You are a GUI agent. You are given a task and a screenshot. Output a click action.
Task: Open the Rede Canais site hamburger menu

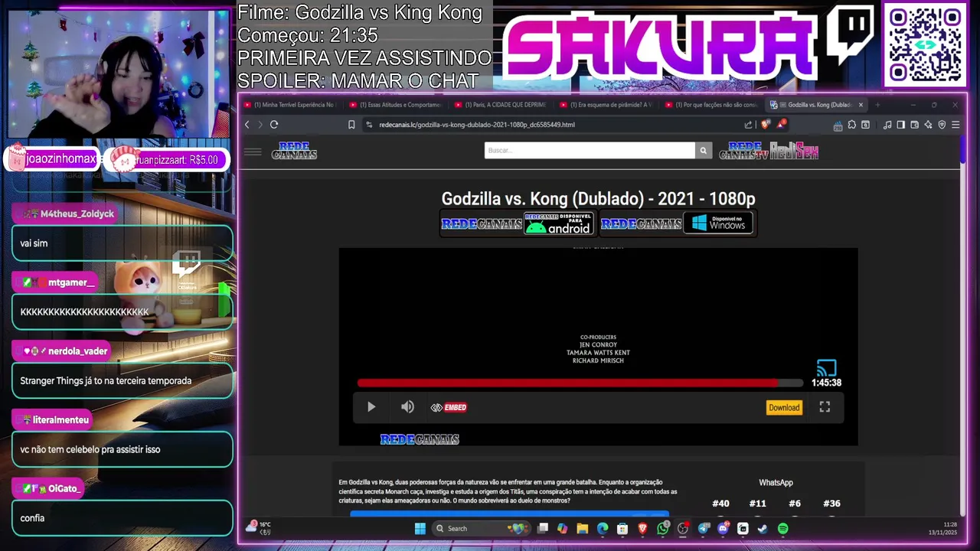point(253,152)
